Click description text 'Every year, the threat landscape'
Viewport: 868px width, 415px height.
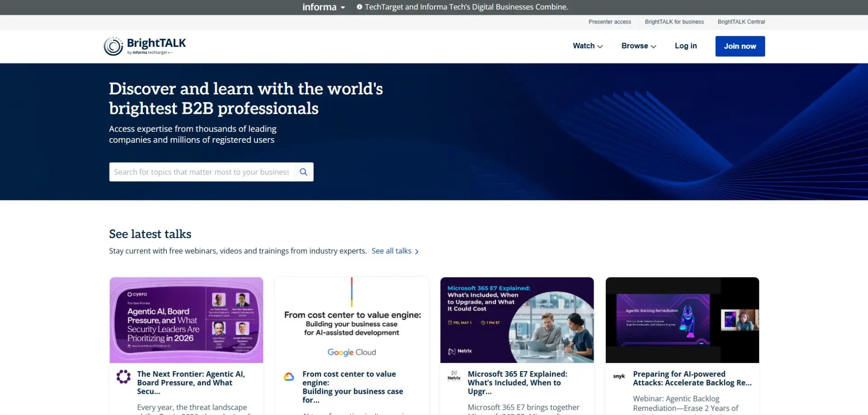point(192,408)
